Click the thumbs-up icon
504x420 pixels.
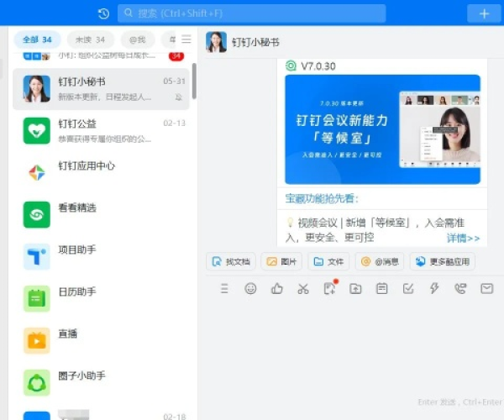pos(276,289)
